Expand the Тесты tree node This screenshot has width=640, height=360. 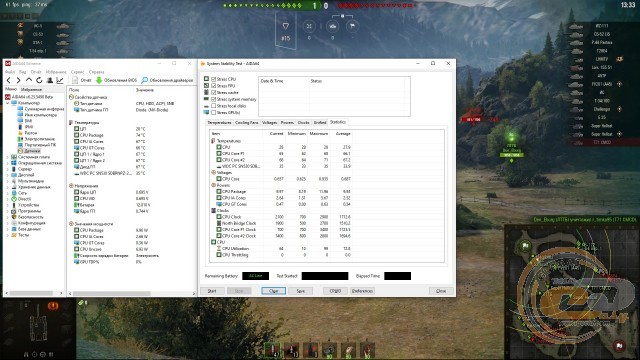[x=7, y=235]
